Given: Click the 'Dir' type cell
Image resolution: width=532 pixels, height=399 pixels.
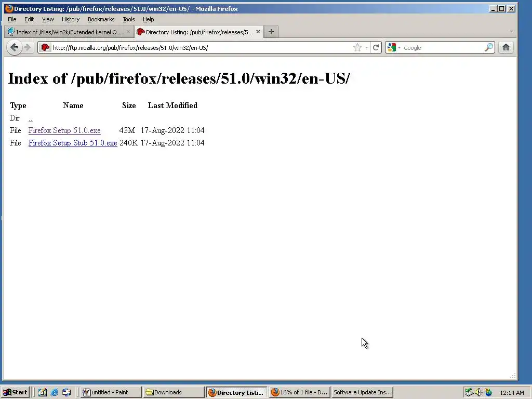Looking at the screenshot, I should coord(15,118).
